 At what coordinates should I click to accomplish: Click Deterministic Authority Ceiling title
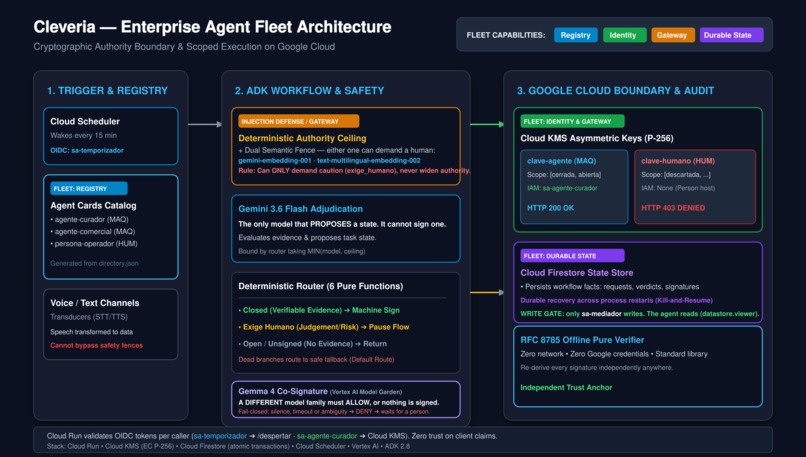pyautogui.click(x=302, y=138)
